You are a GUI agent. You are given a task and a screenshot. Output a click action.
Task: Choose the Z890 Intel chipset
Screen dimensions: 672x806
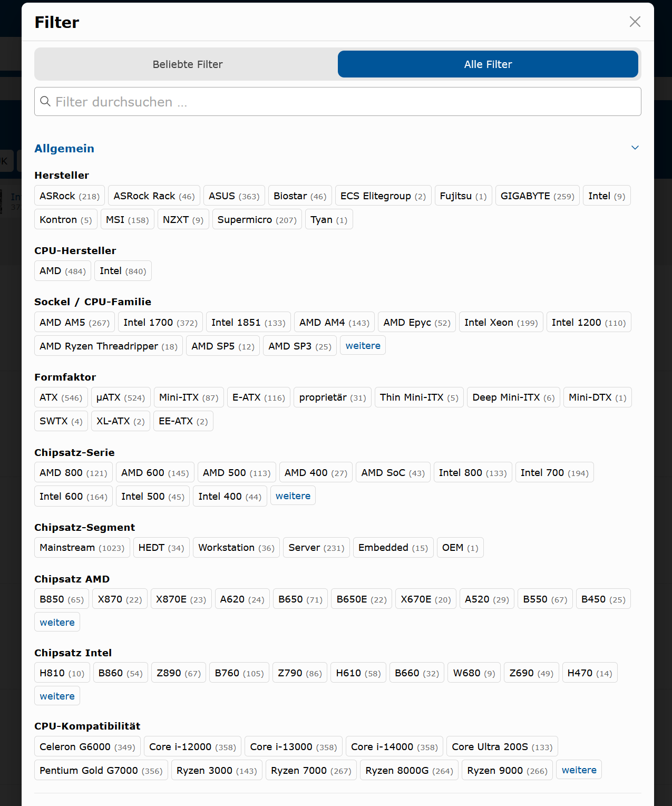179,673
